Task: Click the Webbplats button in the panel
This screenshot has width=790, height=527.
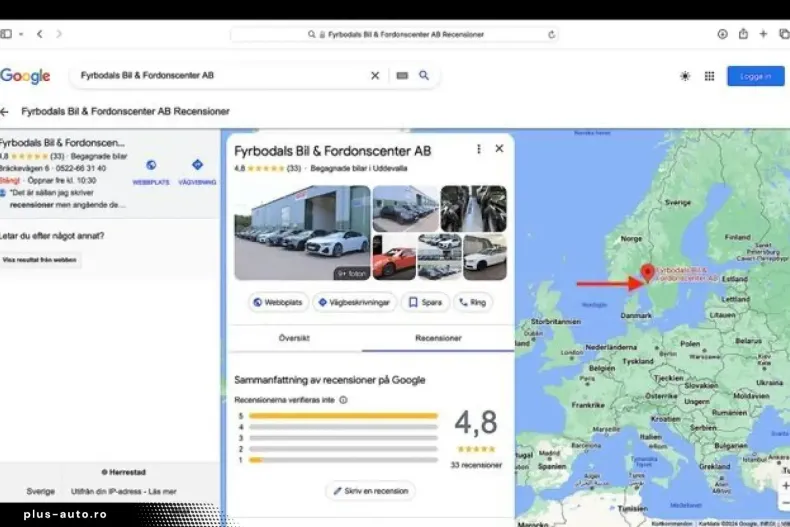Action: [278, 302]
